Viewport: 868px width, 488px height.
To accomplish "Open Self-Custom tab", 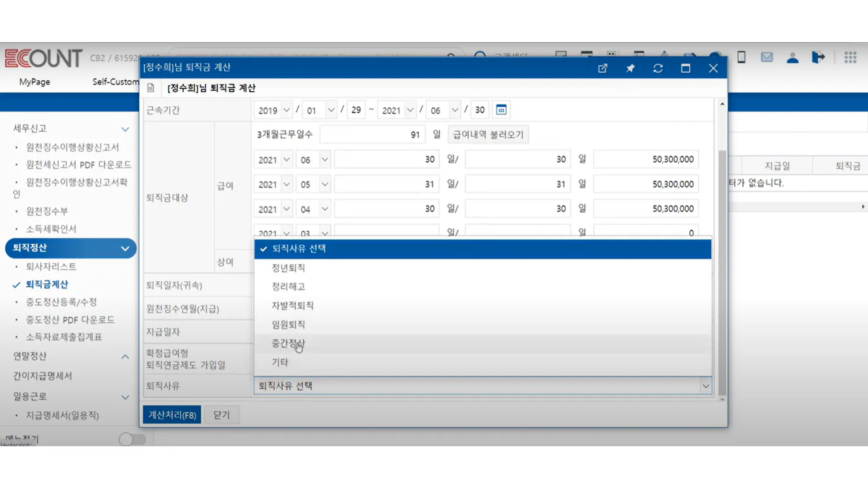I will tap(116, 82).
